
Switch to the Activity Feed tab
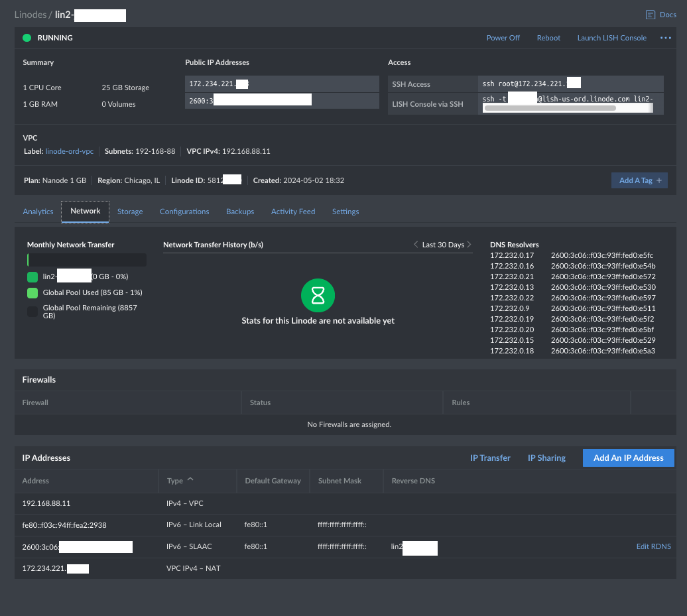tap(293, 212)
